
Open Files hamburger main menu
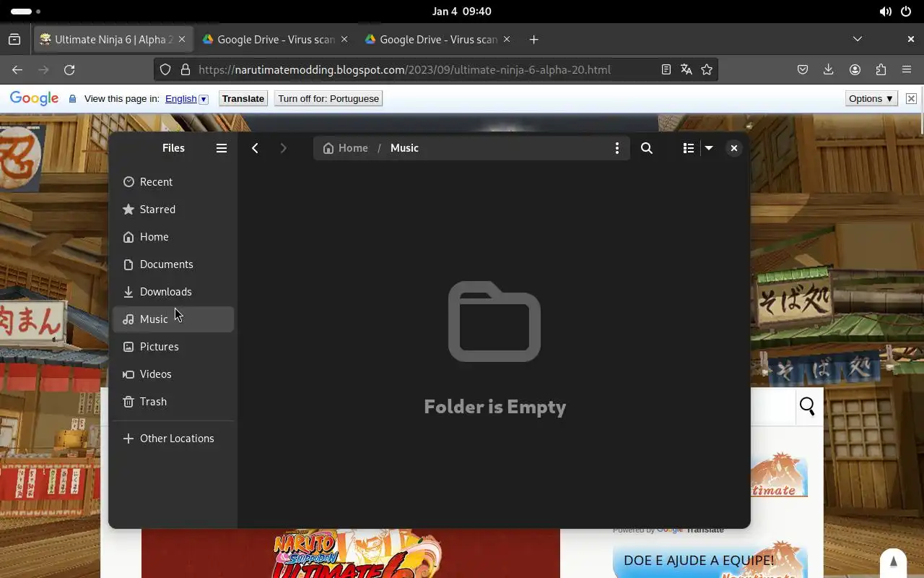tap(222, 148)
